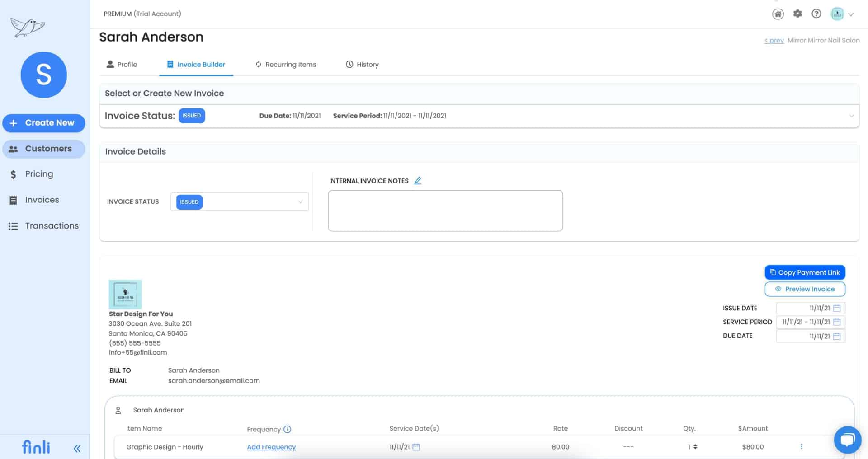This screenshot has width=868, height=459.
Task: Click the Frequency info icon
Action: pyautogui.click(x=288, y=429)
